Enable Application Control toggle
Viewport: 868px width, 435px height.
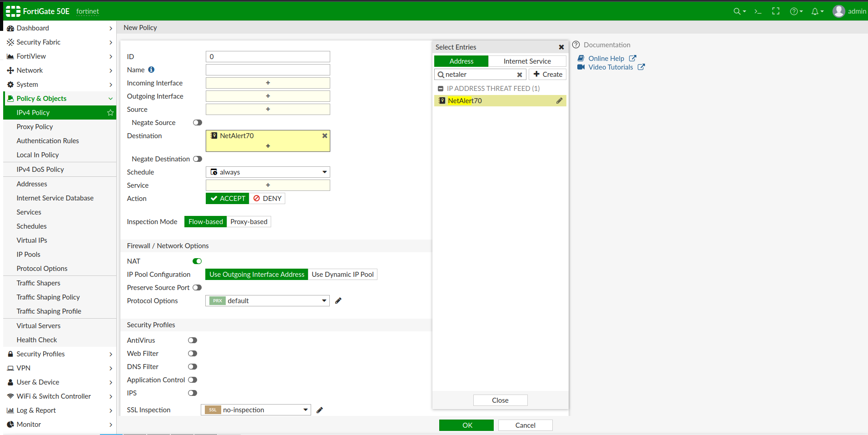193,380
